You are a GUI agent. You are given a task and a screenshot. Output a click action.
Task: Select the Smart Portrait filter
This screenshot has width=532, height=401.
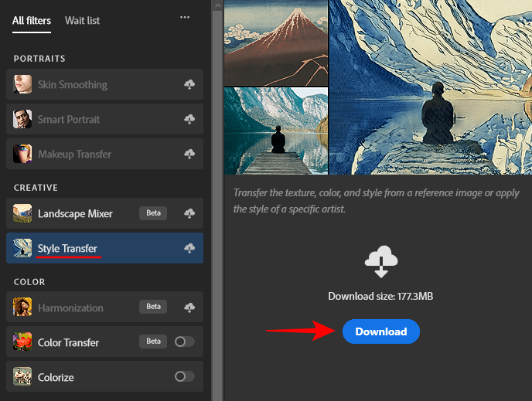pyautogui.click(x=105, y=119)
